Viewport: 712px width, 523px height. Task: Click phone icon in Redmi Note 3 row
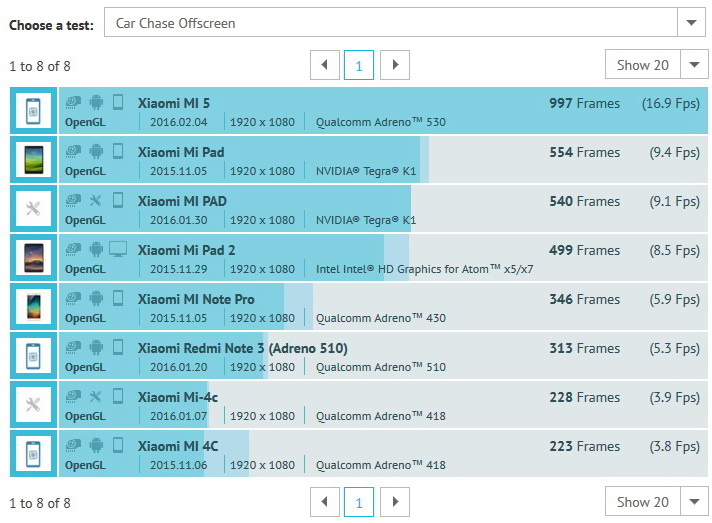(118, 347)
